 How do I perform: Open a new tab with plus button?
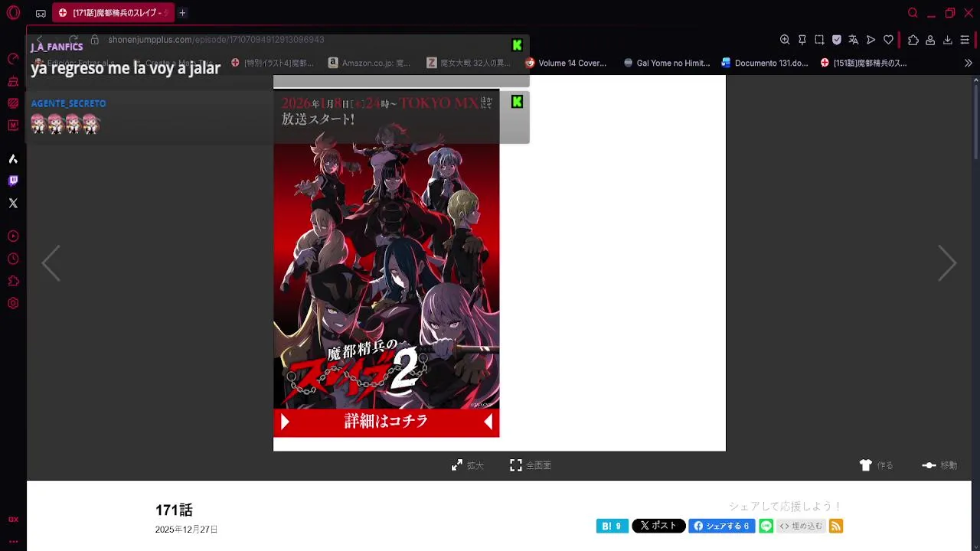(x=182, y=13)
